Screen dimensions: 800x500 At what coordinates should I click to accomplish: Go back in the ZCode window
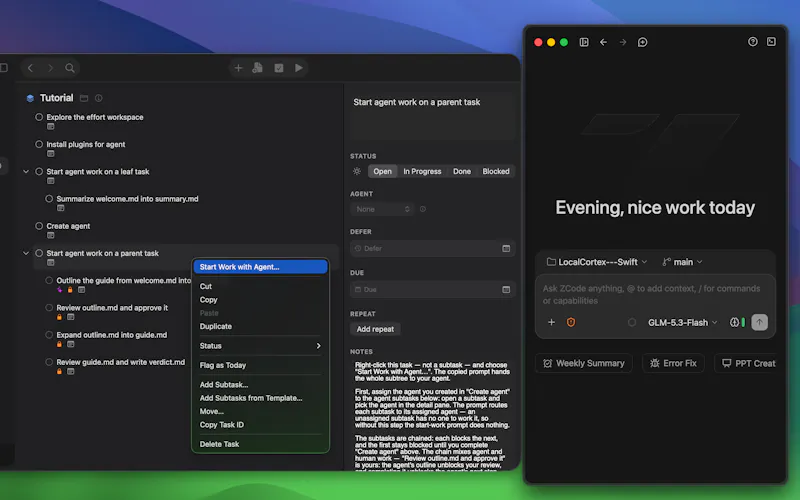click(604, 42)
